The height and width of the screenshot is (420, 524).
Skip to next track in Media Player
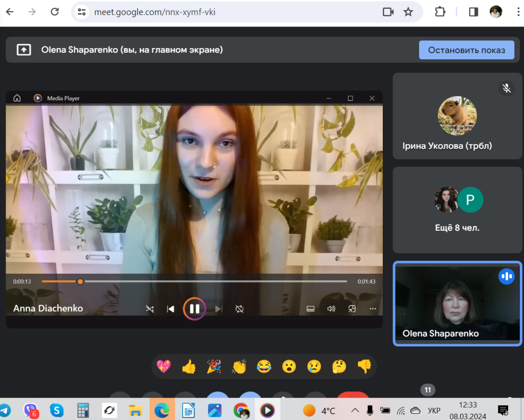point(219,309)
